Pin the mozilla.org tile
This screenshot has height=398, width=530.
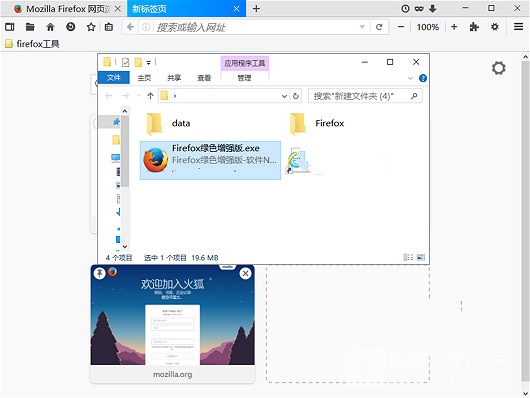pos(99,273)
